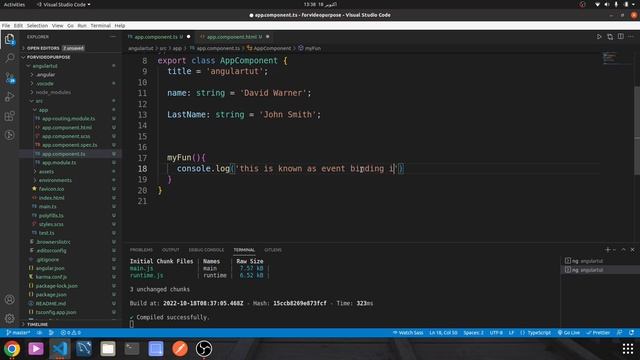Click the Prettier status bar item
Image resolution: width=640 pixels, height=360 pixels.
(x=598, y=333)
